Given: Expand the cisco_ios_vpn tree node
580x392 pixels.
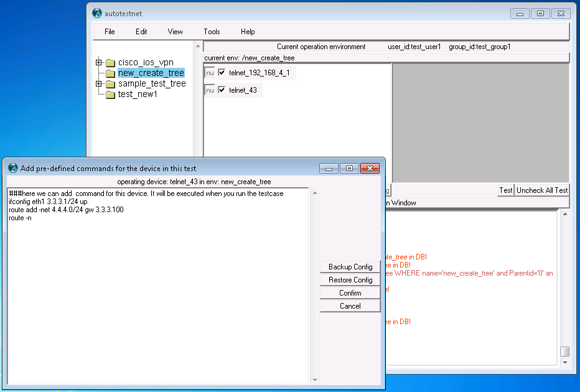Looking at the screenshot, I should (98, 62).
